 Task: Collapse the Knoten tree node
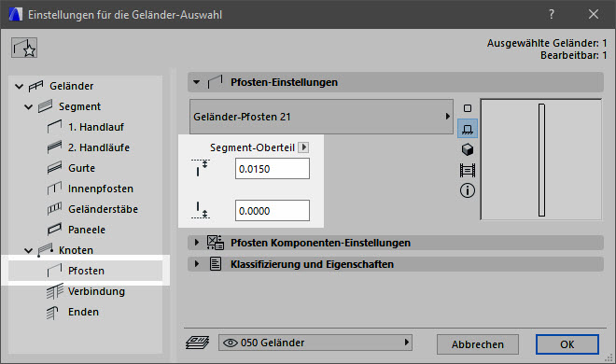point(28,250)
